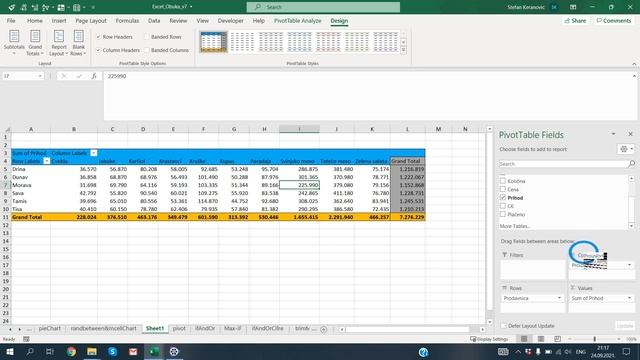Open the Prodavnica row field dropdown
This screenshot has width=640, height=360.
(x=559, y=298)
